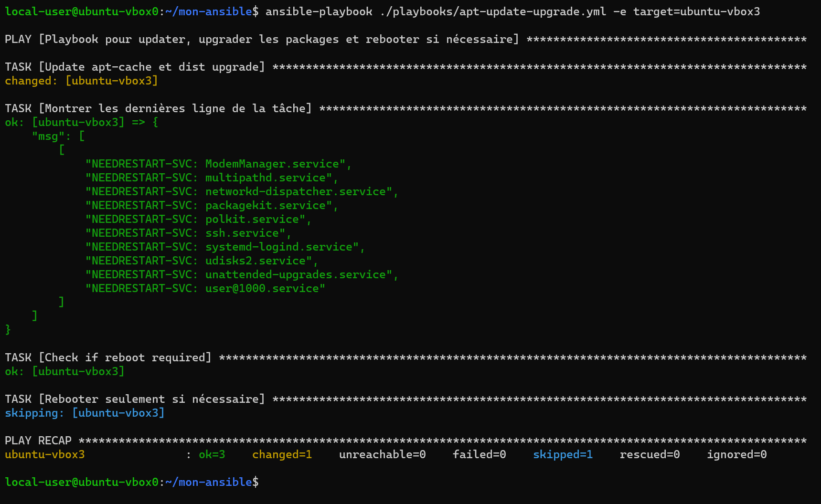Image resolution: width=821 pixels, height=504 pixels.
Task: Click the unattended-upgrades.service entry
Action: tap(242, 274)
